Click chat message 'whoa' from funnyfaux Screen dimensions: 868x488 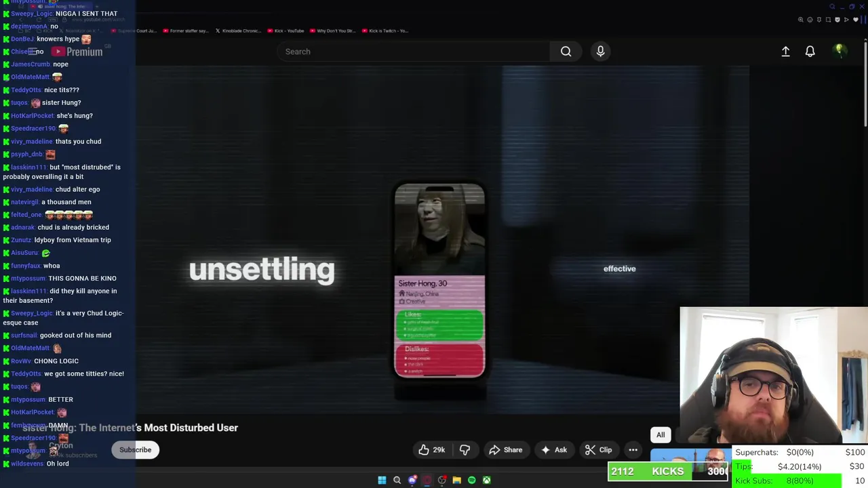click(x=52, y=266)
